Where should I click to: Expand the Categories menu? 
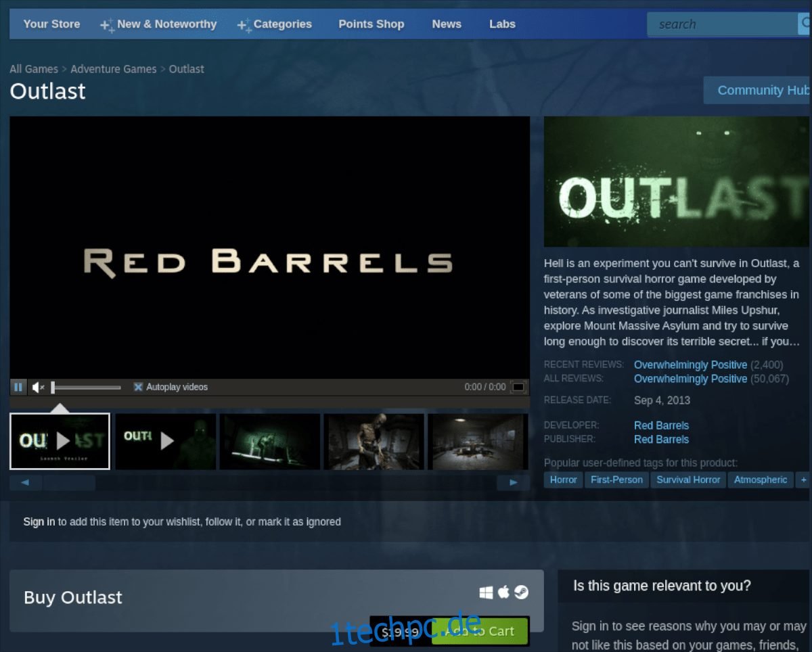(275, 24)
